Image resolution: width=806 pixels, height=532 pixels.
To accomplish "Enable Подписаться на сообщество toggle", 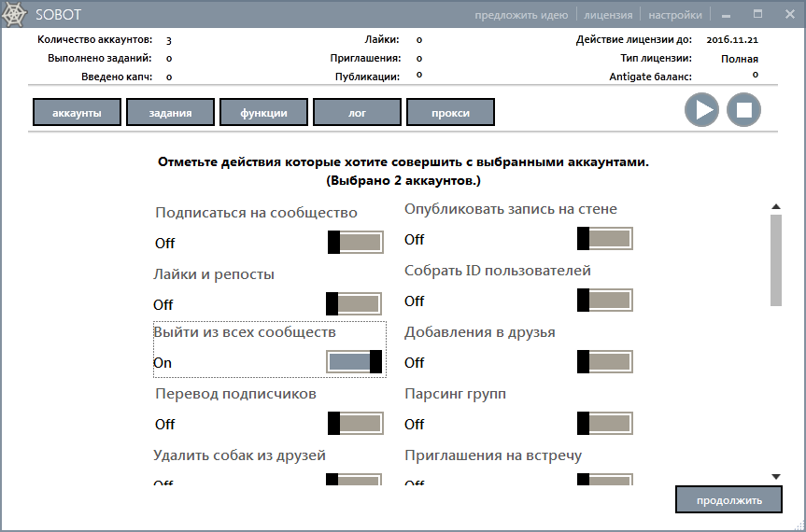I will [x=356, y=243].
